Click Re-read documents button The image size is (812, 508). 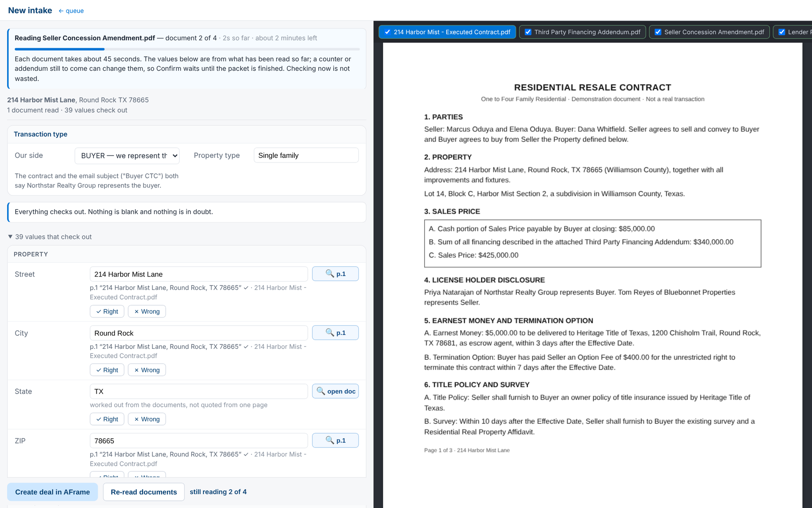pos(144,492)
